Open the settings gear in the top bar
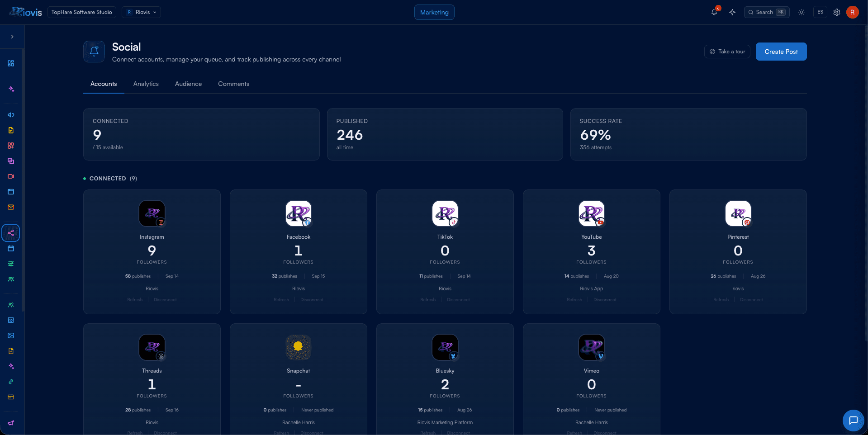The image size is (868, 435). click(837, 12)
